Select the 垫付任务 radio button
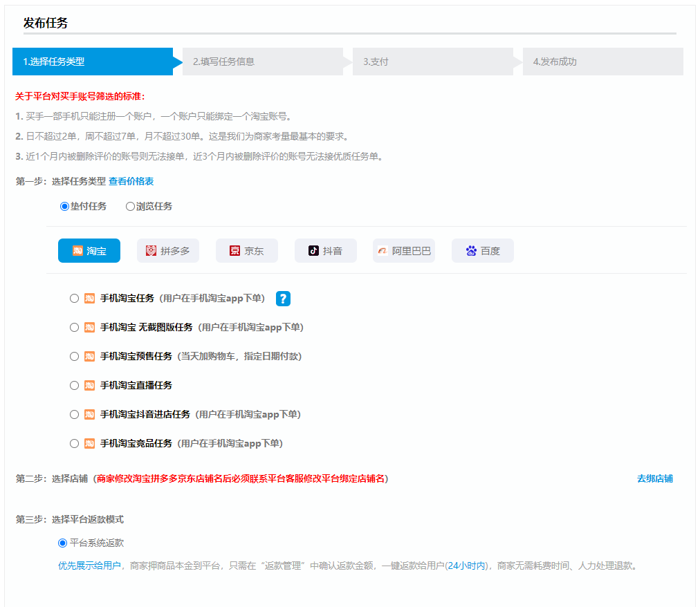The image size is (700, 607). tap(65, 206)
